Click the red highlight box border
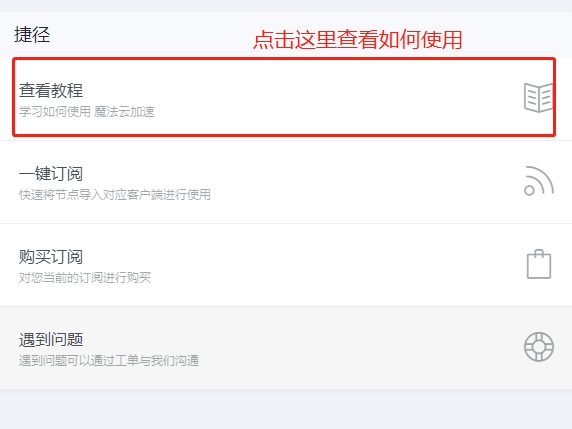This screenshot has width=572, height=429. point(284,58)
